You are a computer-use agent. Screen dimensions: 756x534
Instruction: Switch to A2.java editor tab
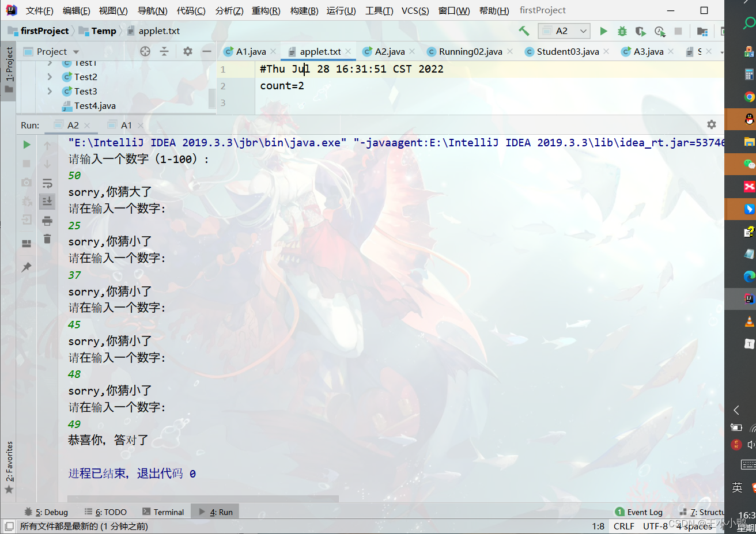(x=390, y=51)
